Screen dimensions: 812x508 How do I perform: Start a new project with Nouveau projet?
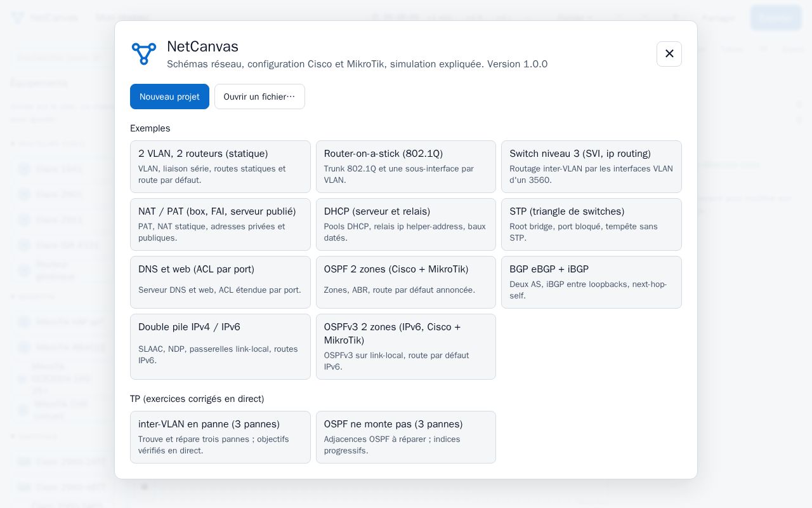click(169, 97)
